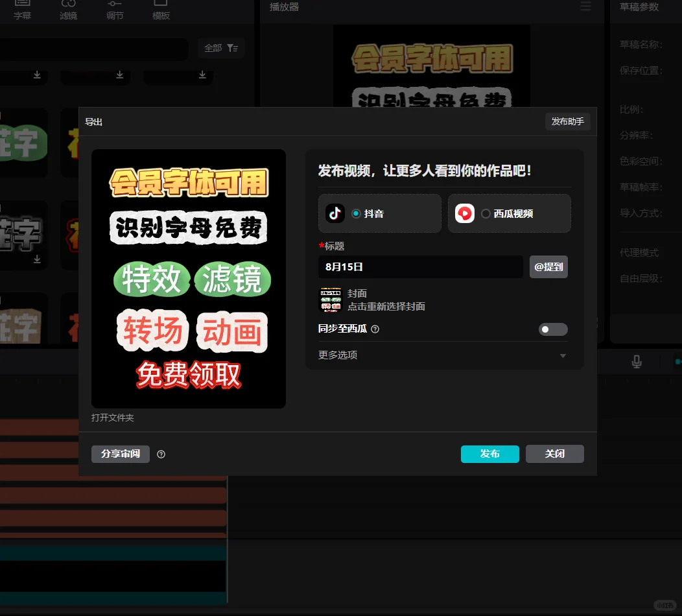Click the 发布 publish button
This screenshot has width=682, height=616.
(489, 454)
